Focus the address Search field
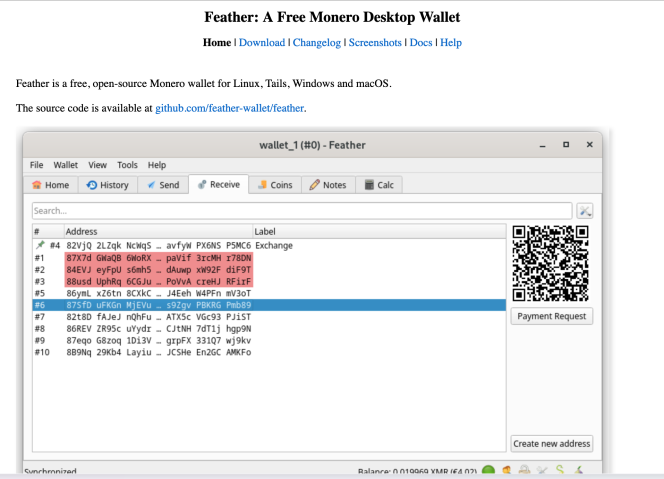This screenshot has height=479, width=664. [300, 211]
